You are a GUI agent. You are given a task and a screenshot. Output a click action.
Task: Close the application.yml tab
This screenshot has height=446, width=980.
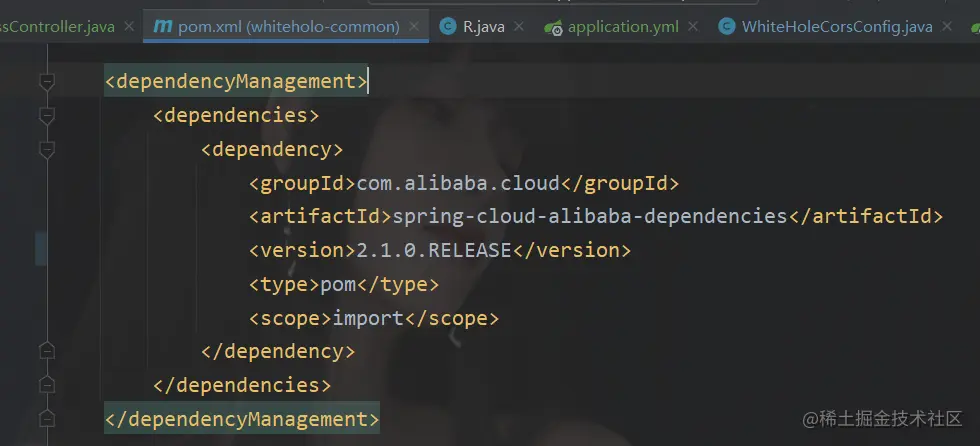[692, 27]
